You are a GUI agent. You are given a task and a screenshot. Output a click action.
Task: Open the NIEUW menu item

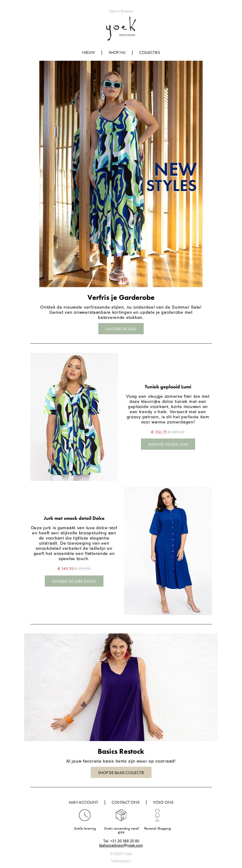tap(88, 53)
